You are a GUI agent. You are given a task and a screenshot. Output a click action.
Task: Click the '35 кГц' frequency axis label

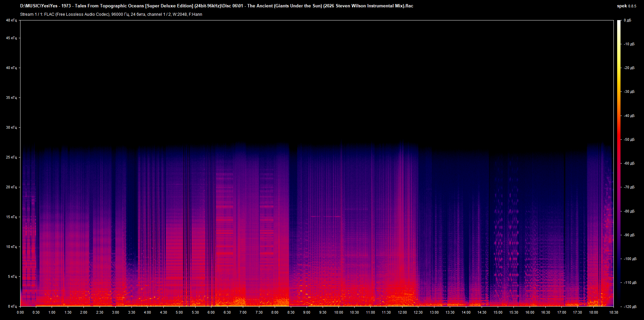click(11, 98)
